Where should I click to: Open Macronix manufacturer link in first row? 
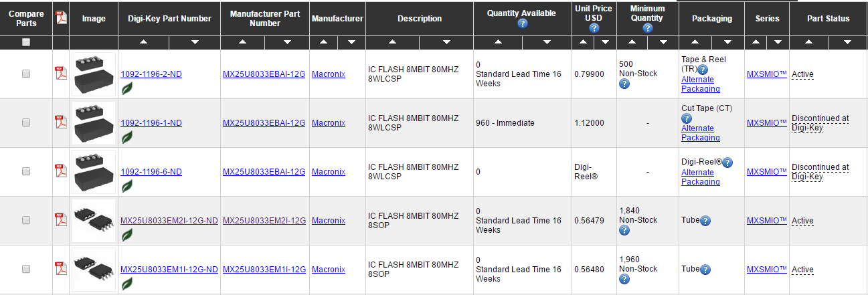point(329,74)
